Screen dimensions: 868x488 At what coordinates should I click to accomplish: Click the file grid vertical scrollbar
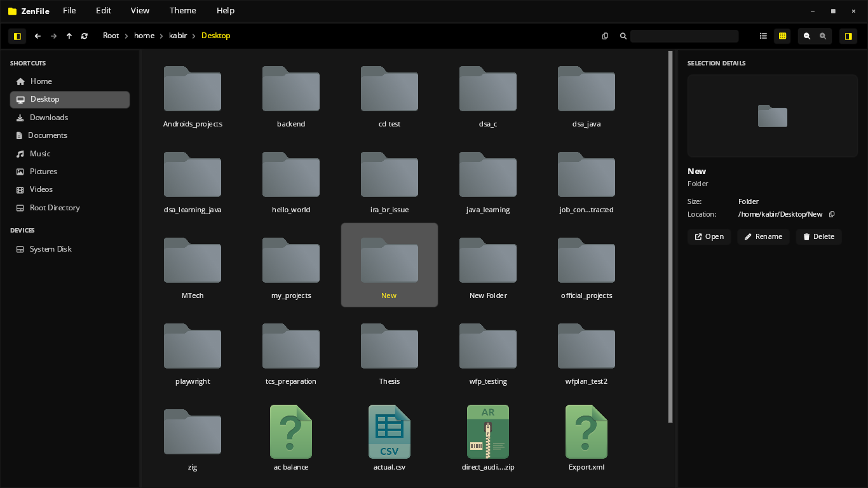[670, 237]
